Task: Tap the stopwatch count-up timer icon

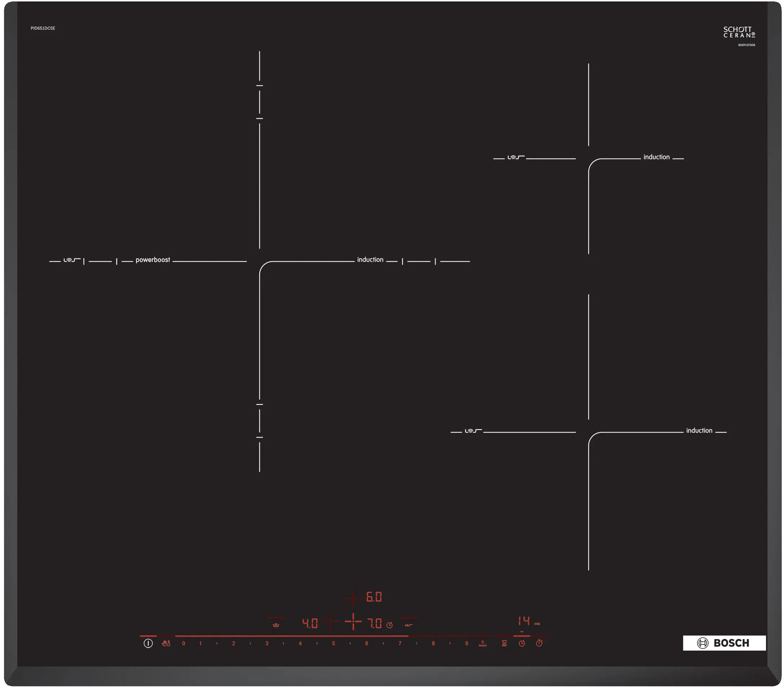Action: point(539,643)
